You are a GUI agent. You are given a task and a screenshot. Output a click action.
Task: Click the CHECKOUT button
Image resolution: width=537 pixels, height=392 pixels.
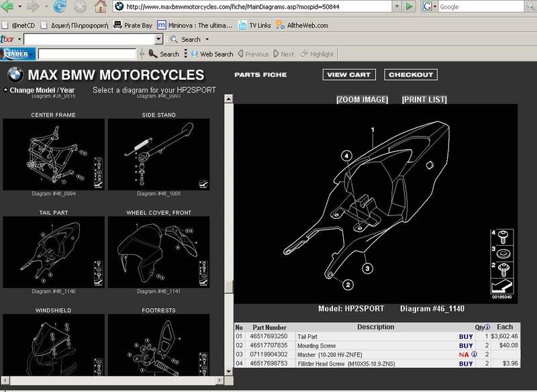[411, 75]
